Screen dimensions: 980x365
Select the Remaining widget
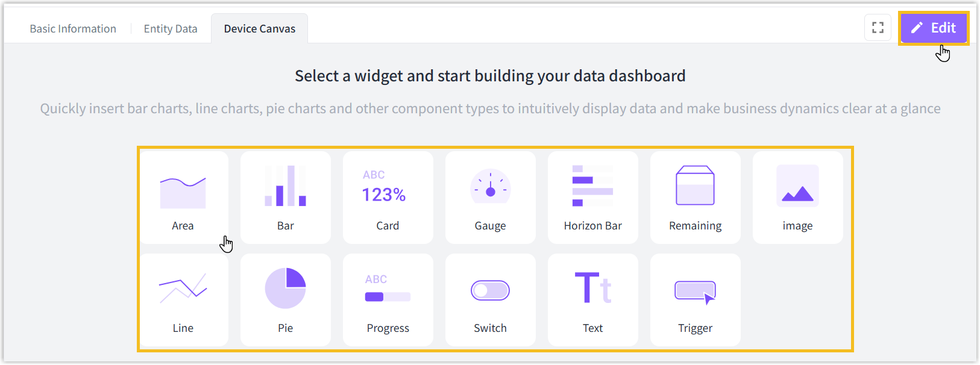[695, 197]
